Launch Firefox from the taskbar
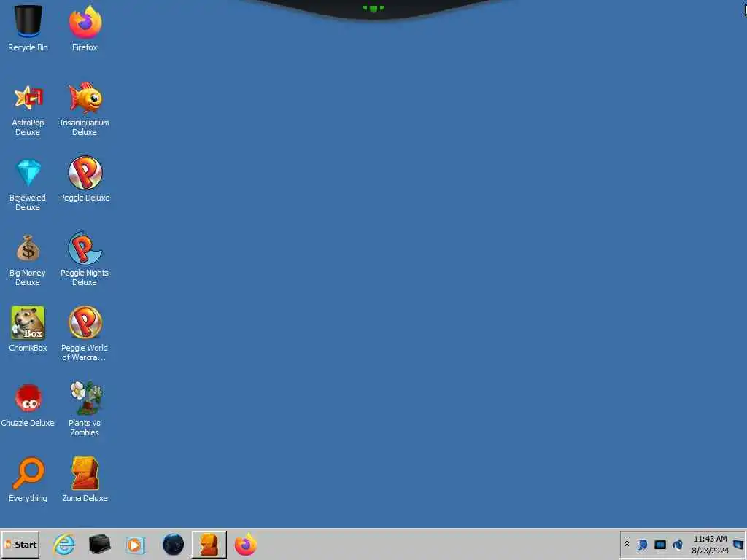The image size is (747, 560). (x=246, y=544)
